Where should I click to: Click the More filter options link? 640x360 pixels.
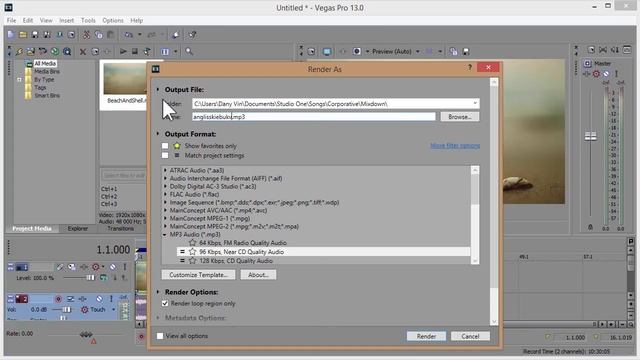click(x=455, y=146)
